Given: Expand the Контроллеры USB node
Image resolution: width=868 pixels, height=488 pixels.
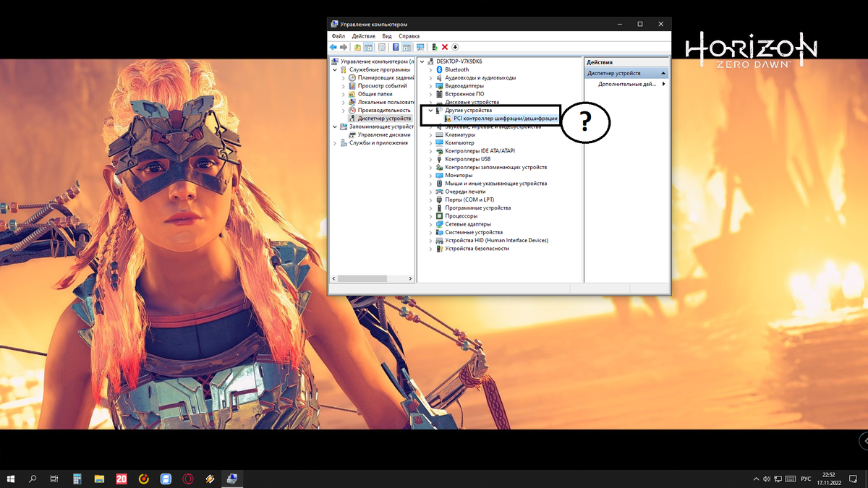Looking at the screenshot, I should tap(430, 159).
